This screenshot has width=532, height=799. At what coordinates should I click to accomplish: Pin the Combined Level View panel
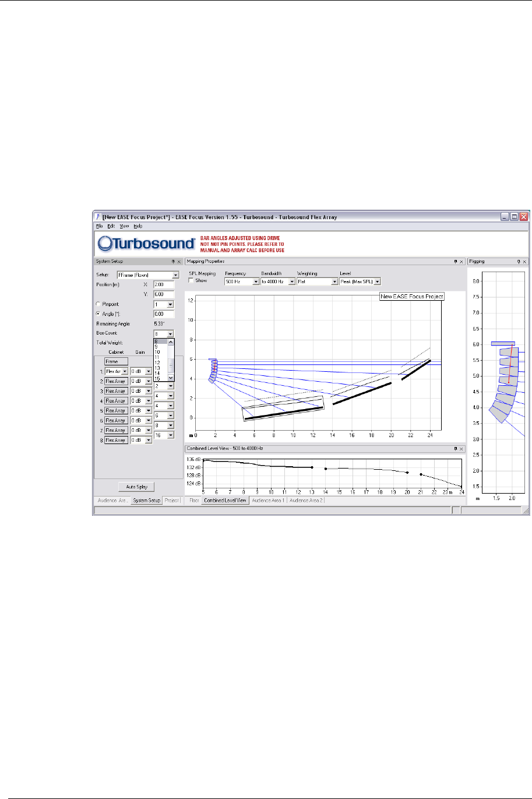click(x=455, y=449)
